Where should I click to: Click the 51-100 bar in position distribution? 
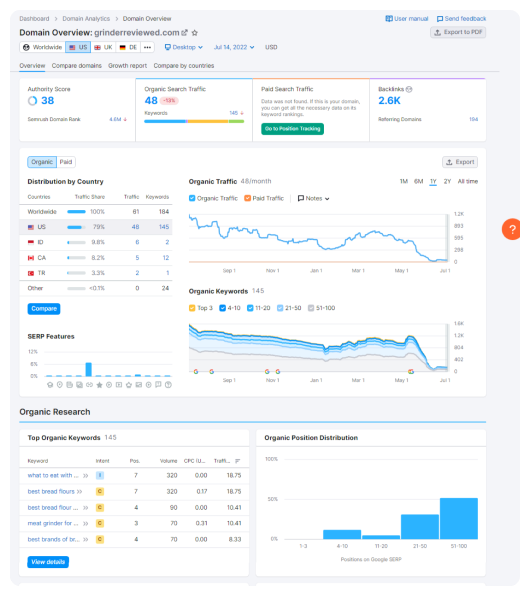[x=459, y=518]
